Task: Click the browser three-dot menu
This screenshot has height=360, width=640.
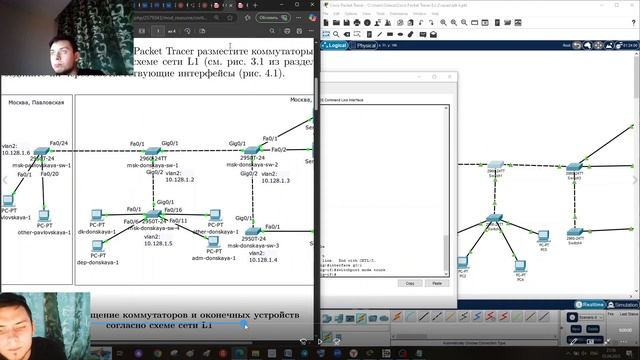Action: tap(299, 18)
